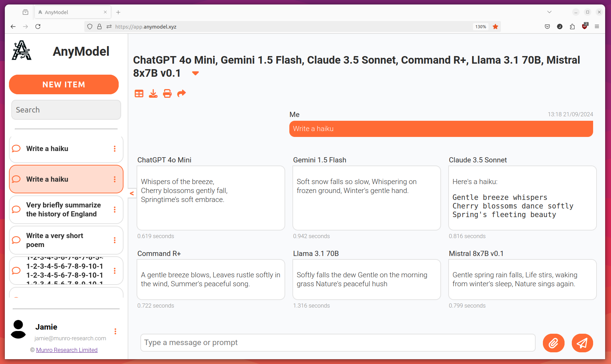
Task: Click the ChatGPT 4o Mini response box
Action: (x=211, y=198)
